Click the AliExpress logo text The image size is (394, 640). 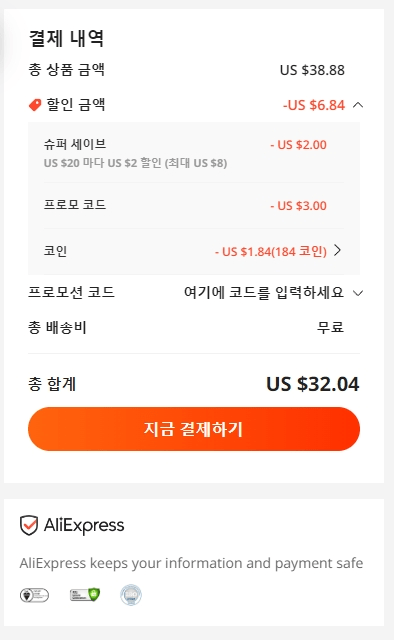(84, 525)
